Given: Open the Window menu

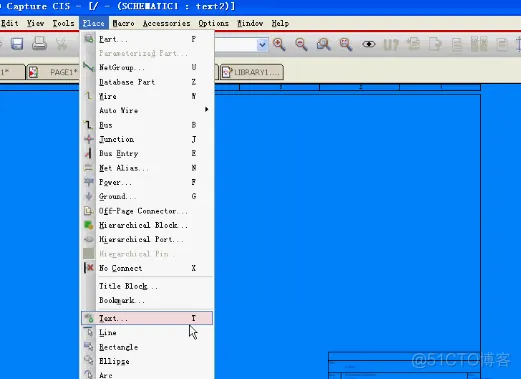Looking at the screenshot, I should coord(250,23).
